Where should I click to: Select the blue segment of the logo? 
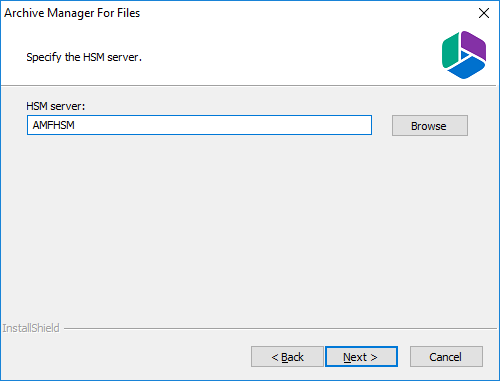pos(466,68)
